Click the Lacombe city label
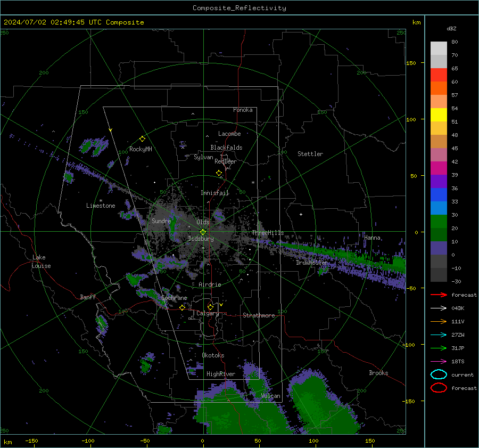Screen dimensions: 479x448 tap(229, 134)
